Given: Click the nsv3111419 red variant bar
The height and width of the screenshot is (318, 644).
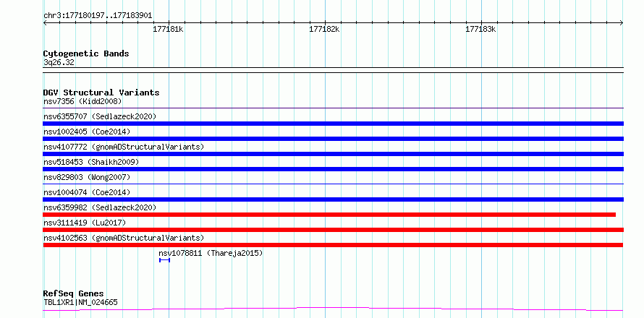Looking at the screenshot, I should point(334,230).
